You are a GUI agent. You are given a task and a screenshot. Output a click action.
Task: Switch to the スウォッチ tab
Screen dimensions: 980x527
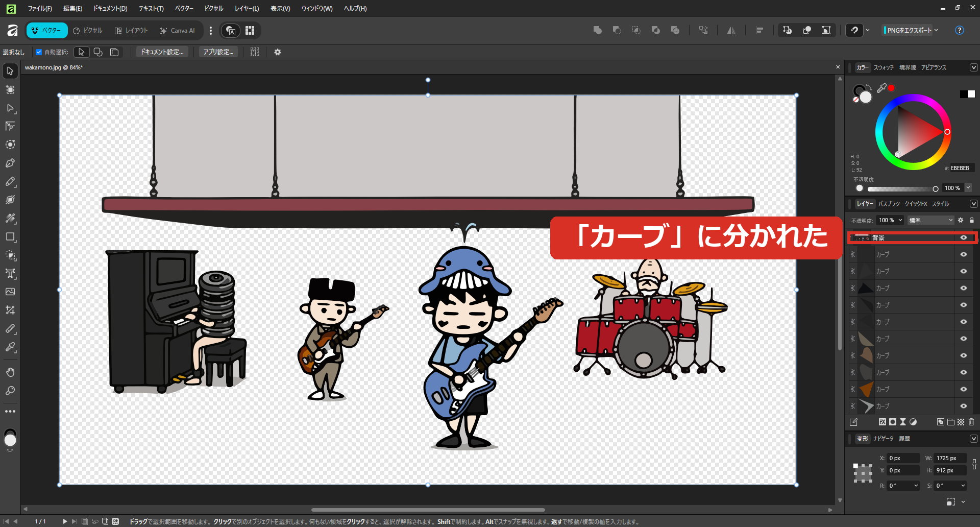coord(884,67)
